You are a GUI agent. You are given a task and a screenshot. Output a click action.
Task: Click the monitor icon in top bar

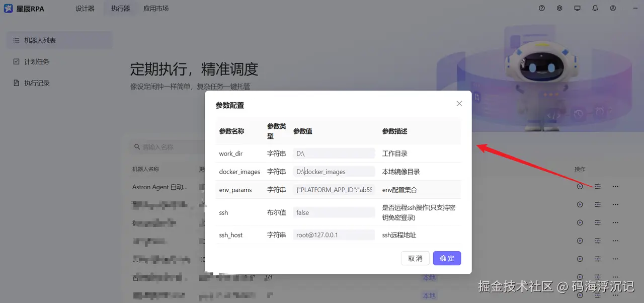point(577,9)
